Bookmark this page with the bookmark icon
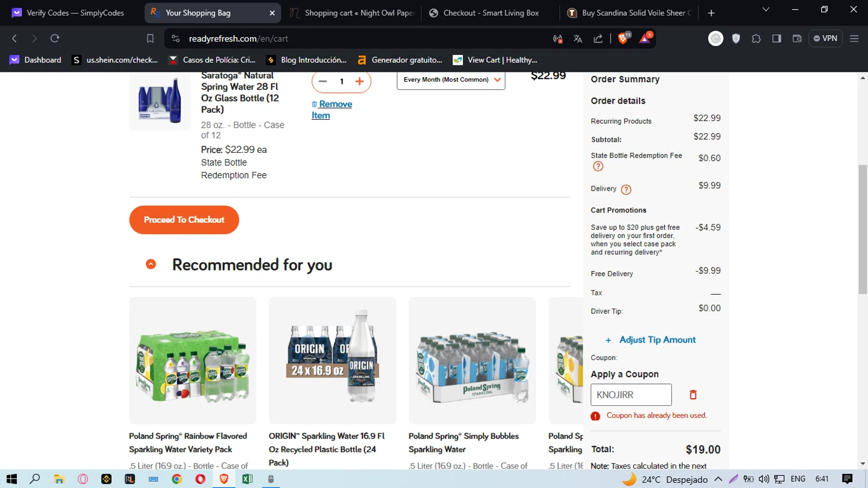 (150, 38)
